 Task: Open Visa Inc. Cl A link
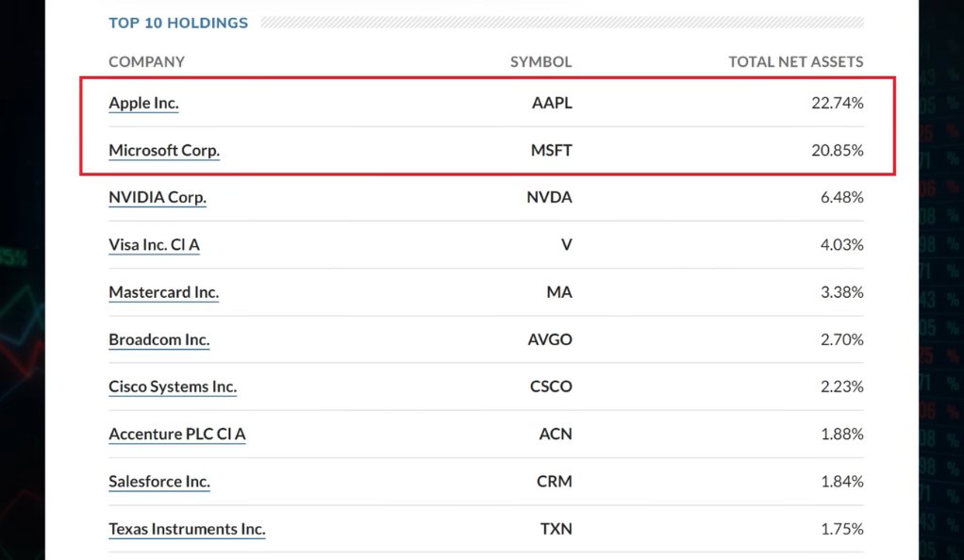155,245
